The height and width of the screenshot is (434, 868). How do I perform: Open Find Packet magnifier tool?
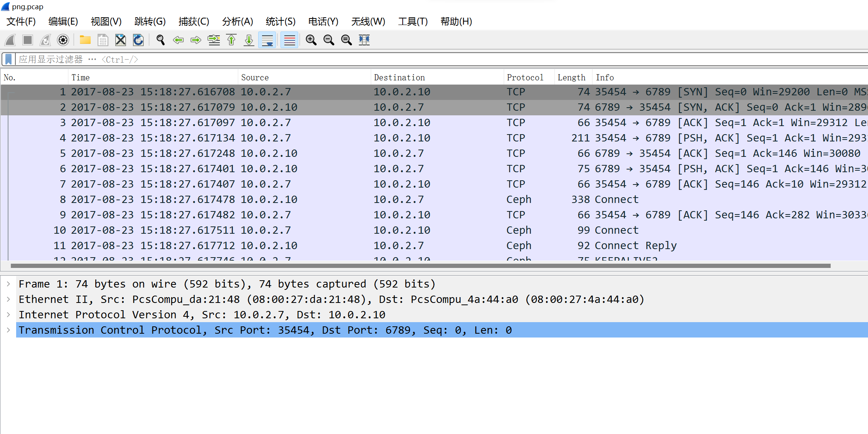click(x=161, y=40)
